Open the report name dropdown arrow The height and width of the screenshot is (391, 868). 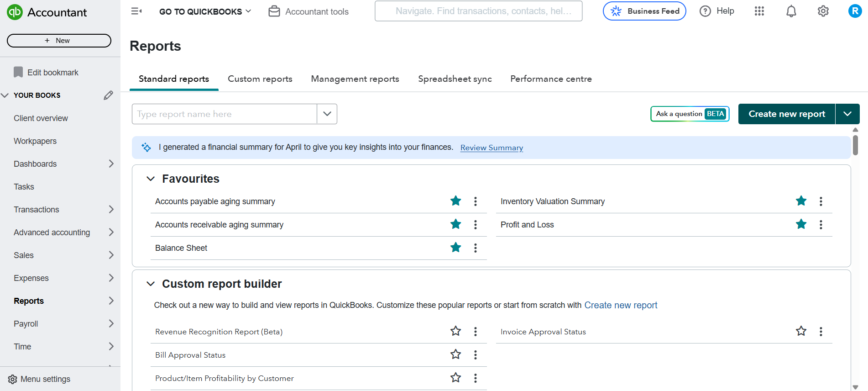click(x=327, y=114)
